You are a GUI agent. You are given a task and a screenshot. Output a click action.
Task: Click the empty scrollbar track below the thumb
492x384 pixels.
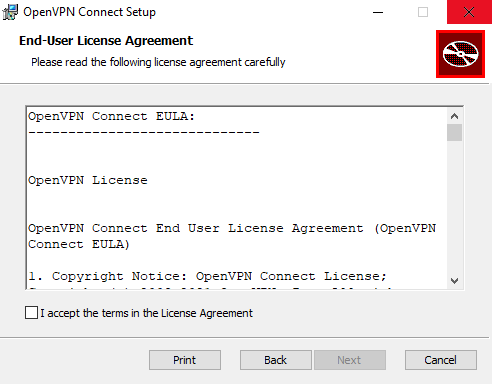click(x=454, y=207)
